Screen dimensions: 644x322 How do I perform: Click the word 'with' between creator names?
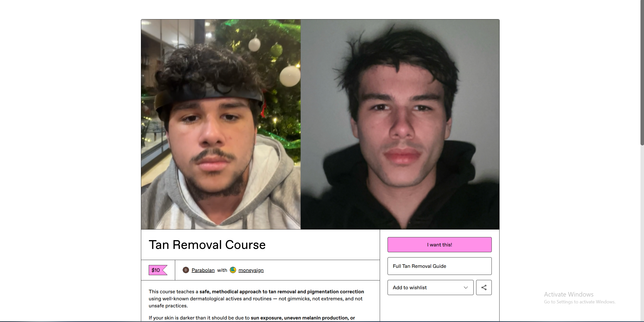pos(222,270)
